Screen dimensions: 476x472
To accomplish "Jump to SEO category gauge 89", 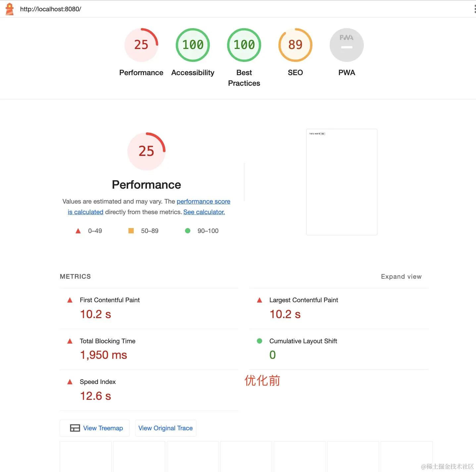I will click(295, 45).
